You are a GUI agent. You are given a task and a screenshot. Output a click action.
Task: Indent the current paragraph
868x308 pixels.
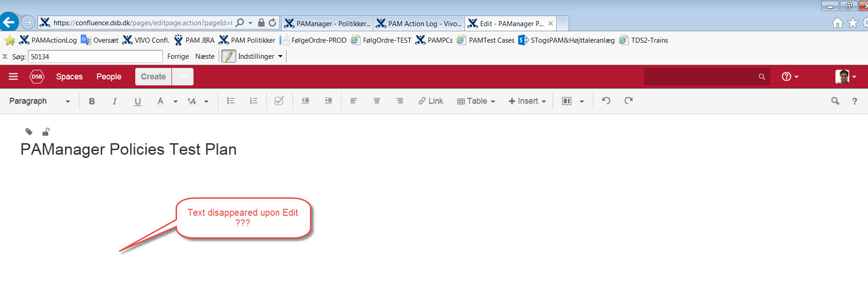328,101
